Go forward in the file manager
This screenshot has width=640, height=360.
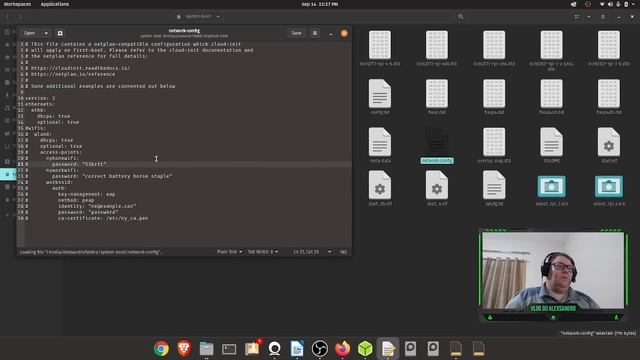click(x=20, y=17)
